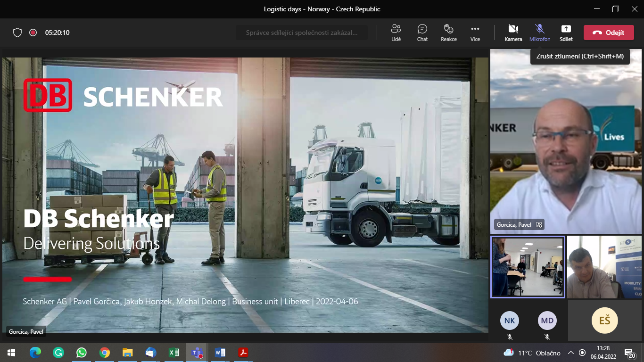
Task: Select the conference room video thumbnail
Action: tap(528, 267)
